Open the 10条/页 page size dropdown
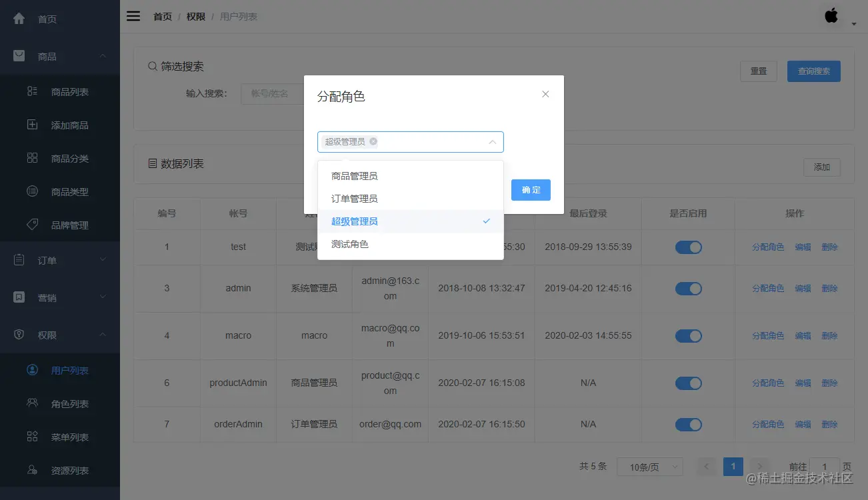 pos(650,467)
